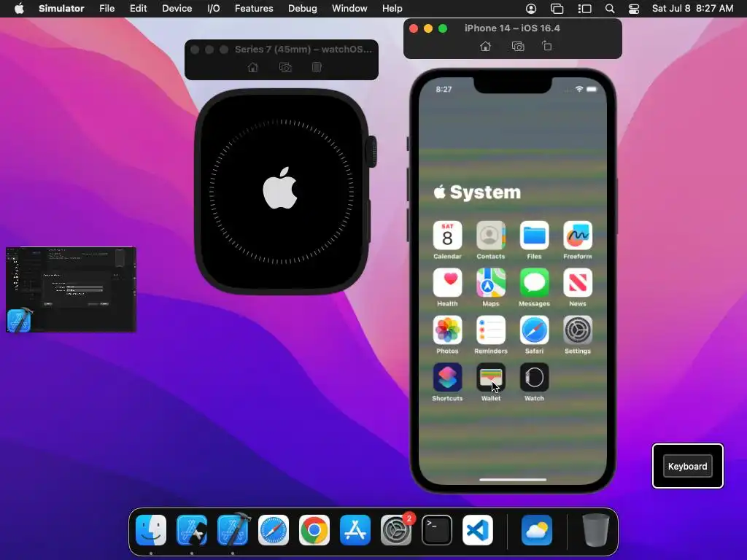Open the Photos app on iPhone
Image resolution: width=747 pixels, height=560 pixels.
[x=447, y=330]
